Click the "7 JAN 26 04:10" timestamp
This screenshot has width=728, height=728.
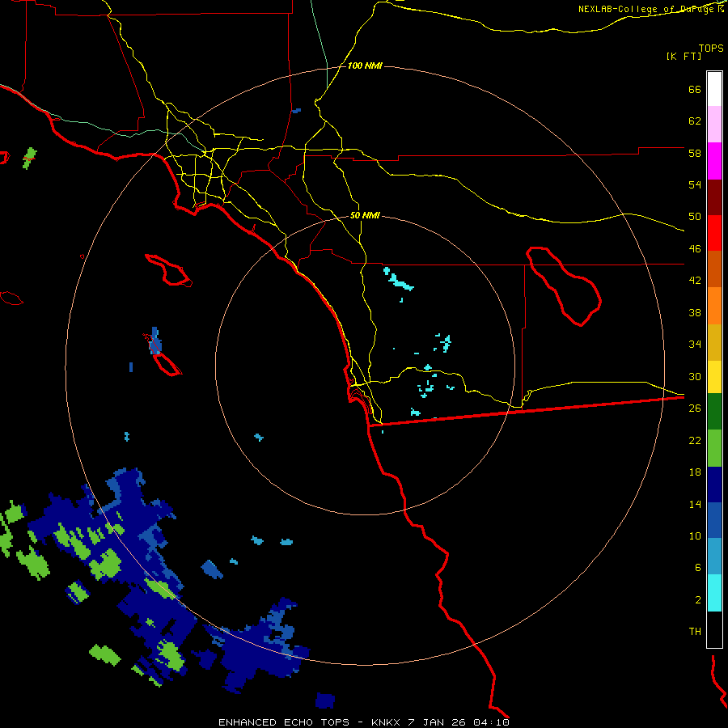tap(459, 722)
